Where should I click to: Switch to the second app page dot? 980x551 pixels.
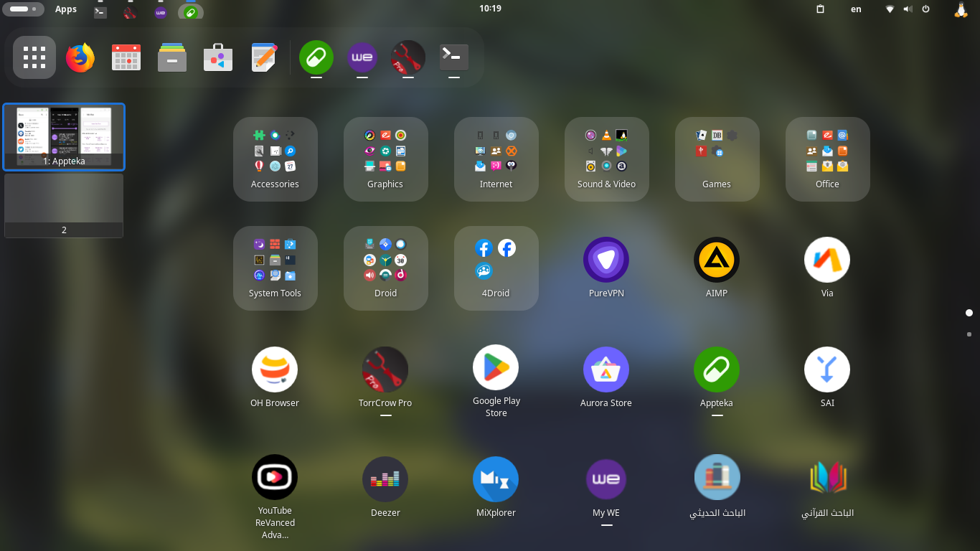point(969,334)
